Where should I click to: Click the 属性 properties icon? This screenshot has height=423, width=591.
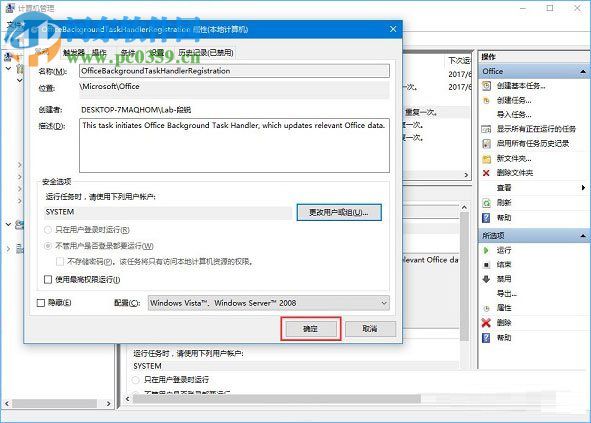pyautogui.click(x=486, y=308)
